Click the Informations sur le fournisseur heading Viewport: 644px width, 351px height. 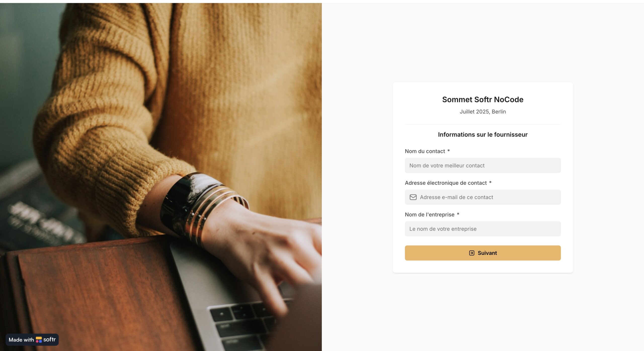(483, 135)
